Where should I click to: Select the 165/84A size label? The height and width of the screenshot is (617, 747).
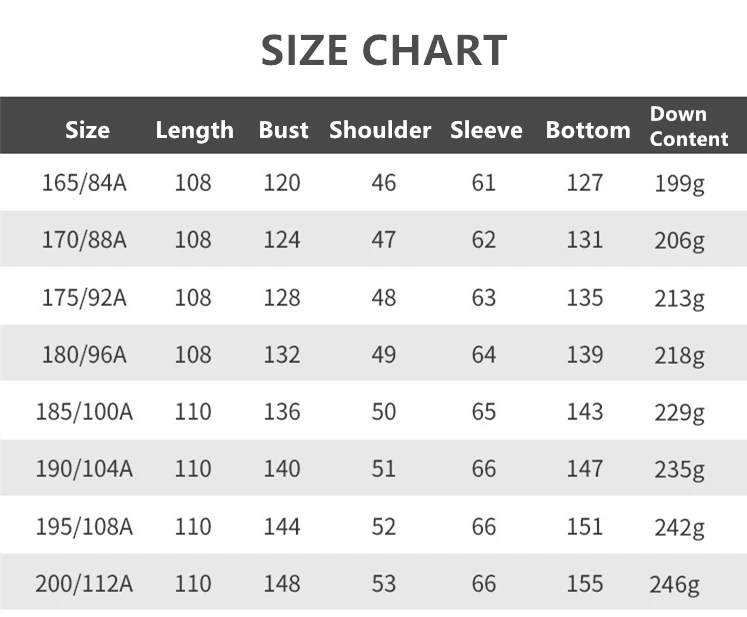click(85, 183)
